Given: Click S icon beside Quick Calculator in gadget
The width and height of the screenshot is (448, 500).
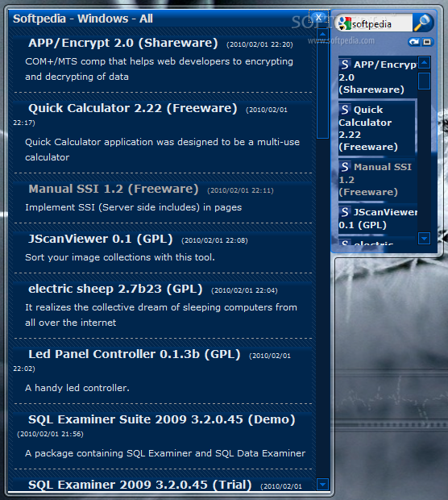Looking at the screenshot, I should pos(345,110).
